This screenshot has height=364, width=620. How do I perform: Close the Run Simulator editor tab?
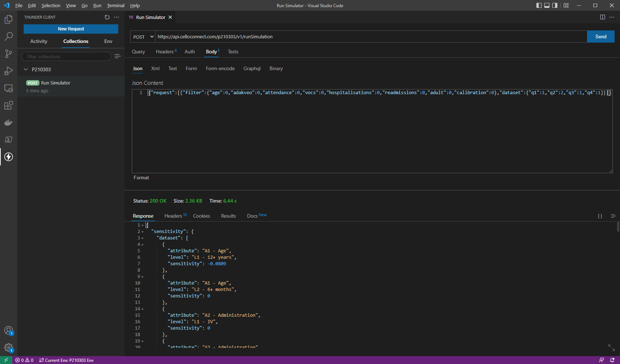pos(170,17)
